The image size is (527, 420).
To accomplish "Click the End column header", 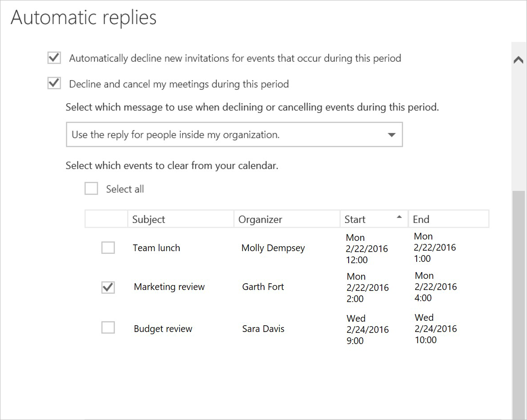I will coord(448,219).
